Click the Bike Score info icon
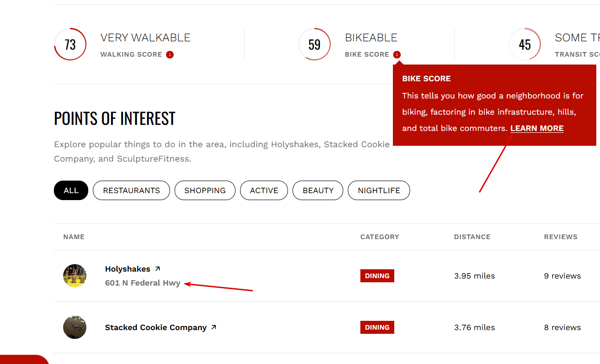The height and width of the screenshot is (364, 600). 397,55
